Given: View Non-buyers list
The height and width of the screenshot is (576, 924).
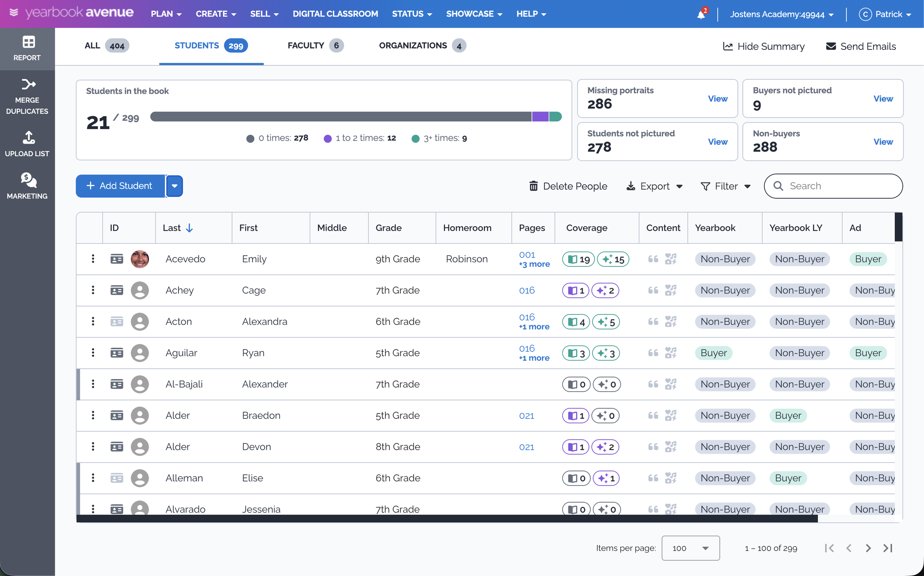Looking at the screenshot, I should 883,142.
